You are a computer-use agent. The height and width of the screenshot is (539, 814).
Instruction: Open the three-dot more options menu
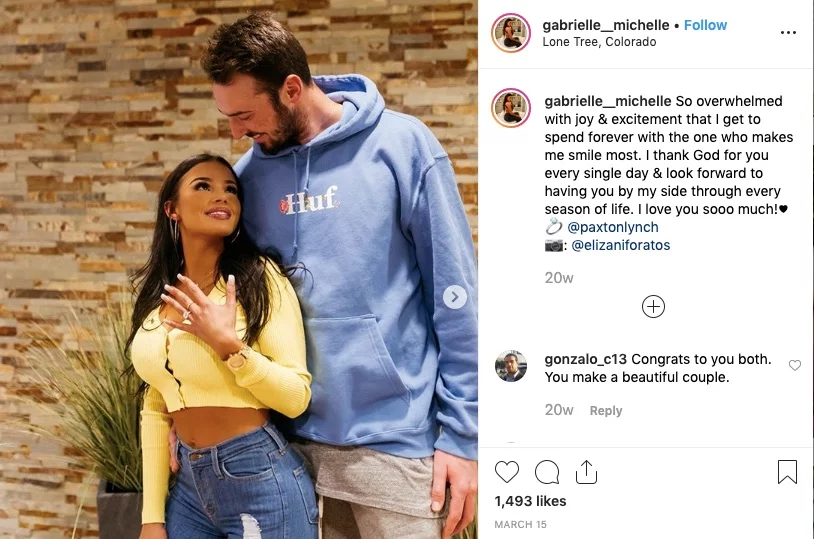[788, 33]
